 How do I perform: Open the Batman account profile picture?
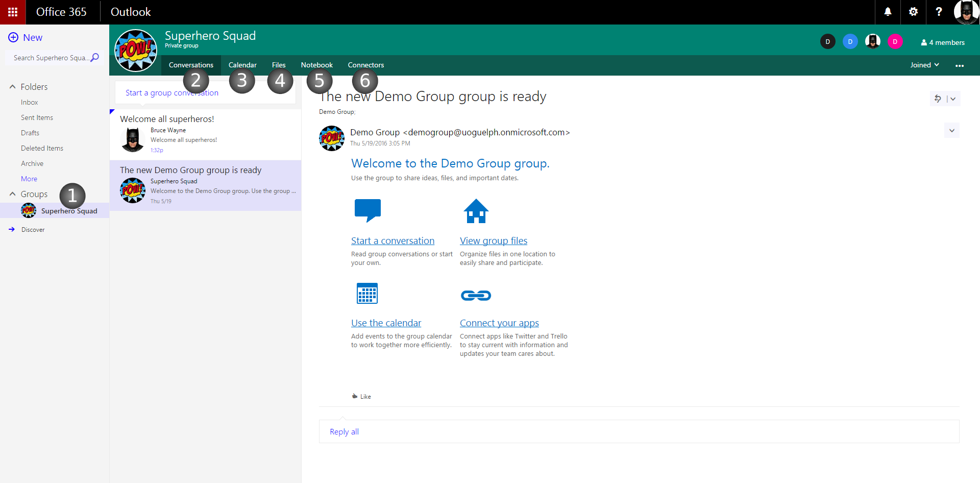966,12
